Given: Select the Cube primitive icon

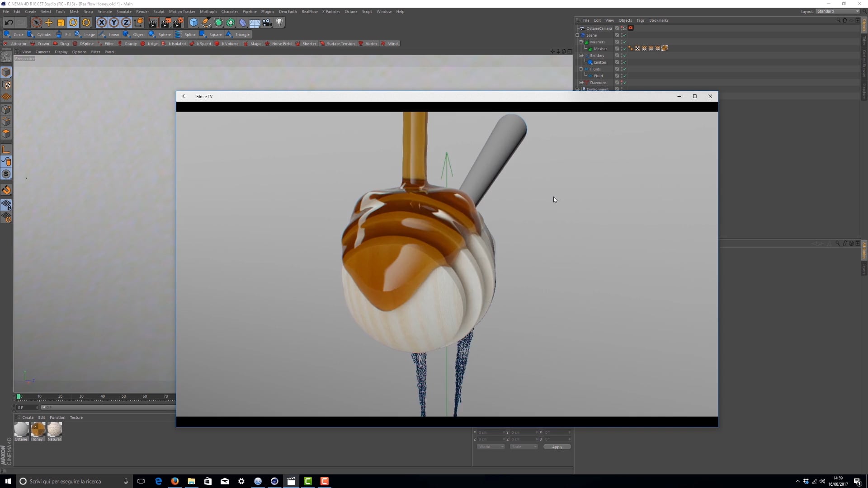Looking at the screenshot, I should (193, 22).
